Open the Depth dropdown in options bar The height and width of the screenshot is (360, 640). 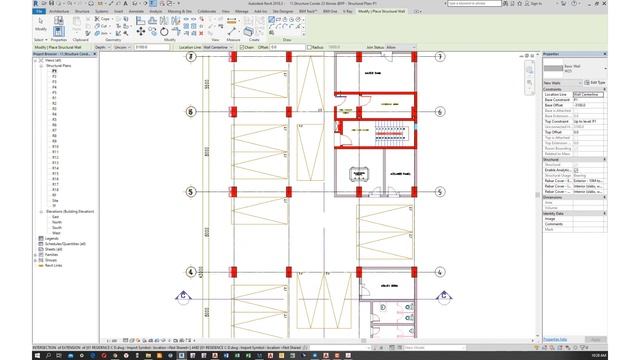(x=102, y=47)
